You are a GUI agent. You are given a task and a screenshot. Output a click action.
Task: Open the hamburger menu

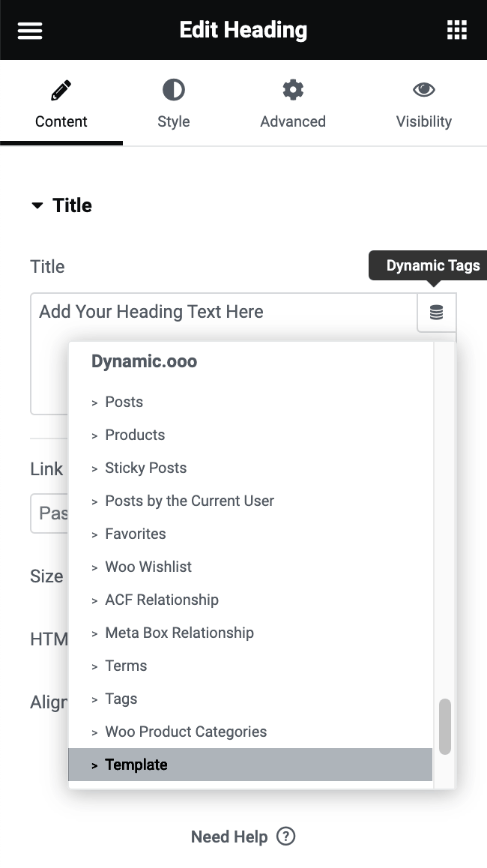tap(30, 30)
